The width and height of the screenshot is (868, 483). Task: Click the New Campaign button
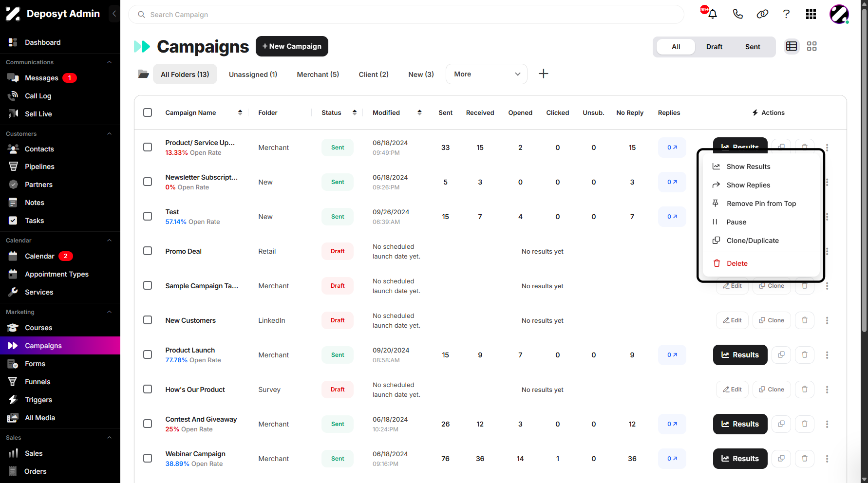point(292,46)
